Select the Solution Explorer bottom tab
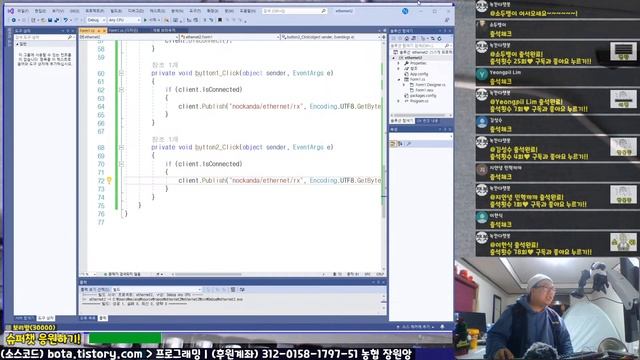640x360 pixels. point(402,121)
